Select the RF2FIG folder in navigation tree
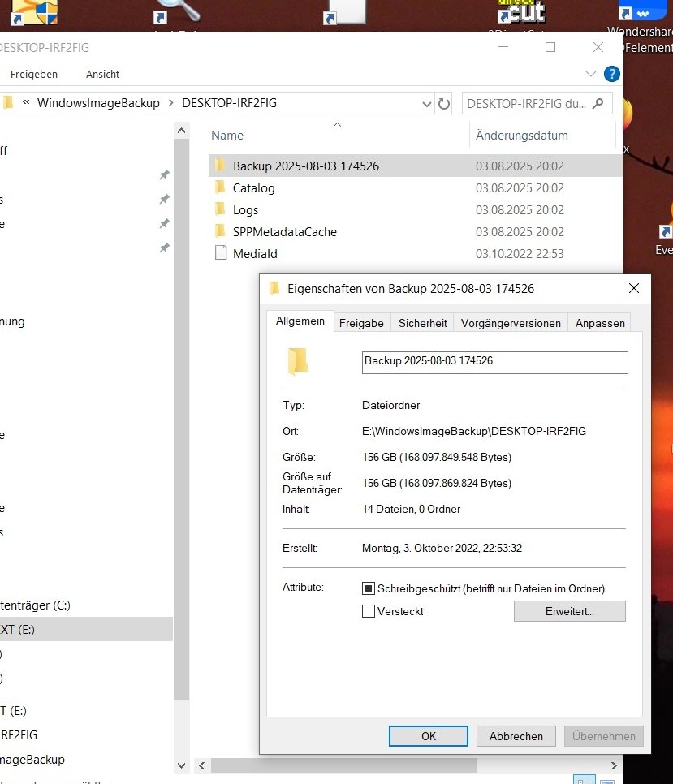Viewport: 673px width, 784px height. (x=19, y=734)
